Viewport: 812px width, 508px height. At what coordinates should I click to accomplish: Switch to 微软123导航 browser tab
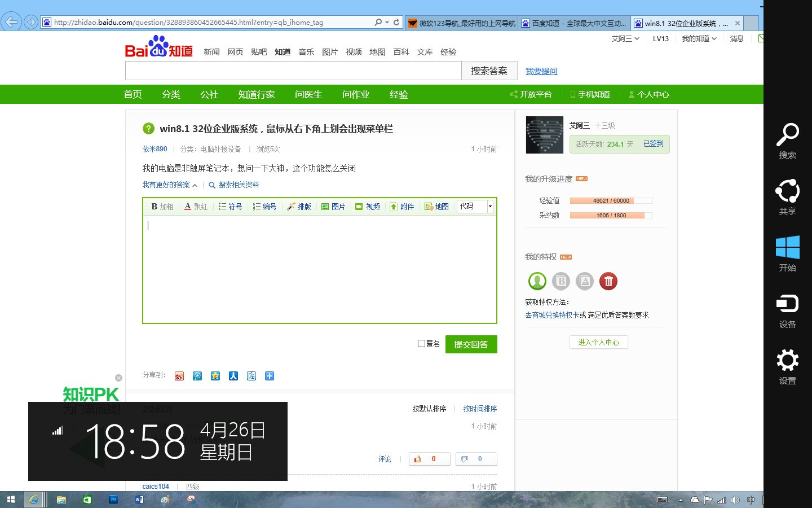point(462,23)
